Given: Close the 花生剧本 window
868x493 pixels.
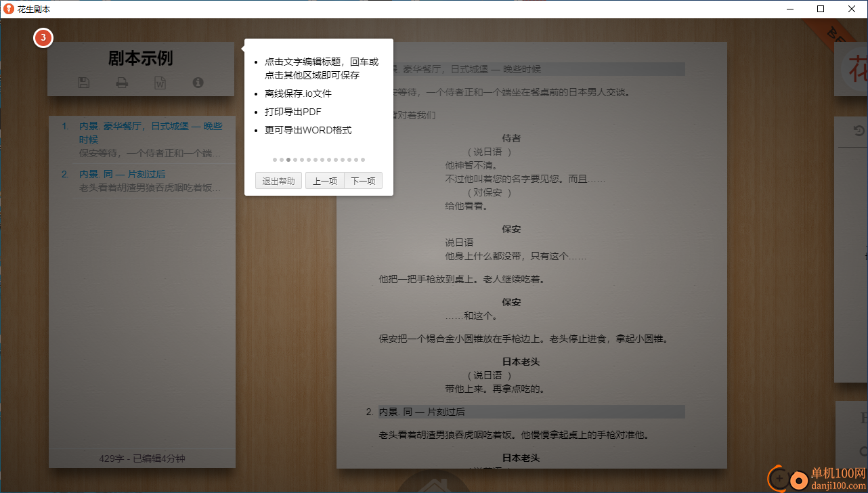Looking at the screenshot, I should [x=852, y=9].
